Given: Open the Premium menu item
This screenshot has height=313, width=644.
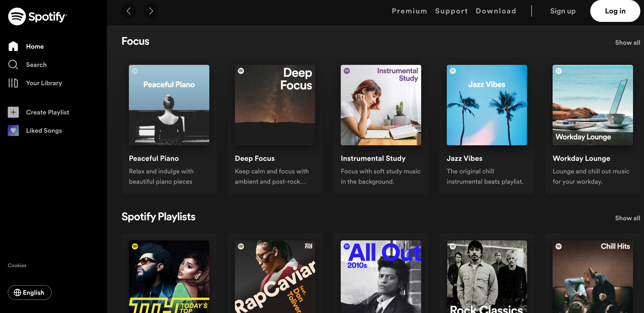Looking at the screenshot, I should [x=409, y=11].
